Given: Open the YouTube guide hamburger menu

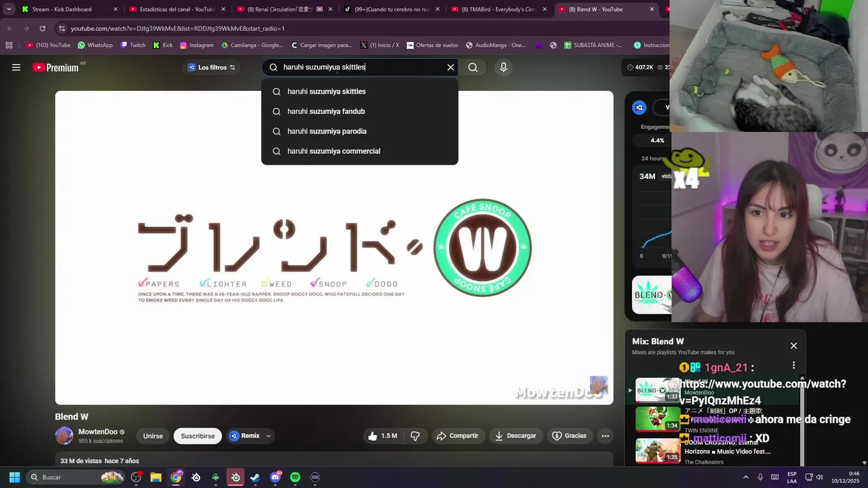Looking at the screenshot, I should click(16, 67).
